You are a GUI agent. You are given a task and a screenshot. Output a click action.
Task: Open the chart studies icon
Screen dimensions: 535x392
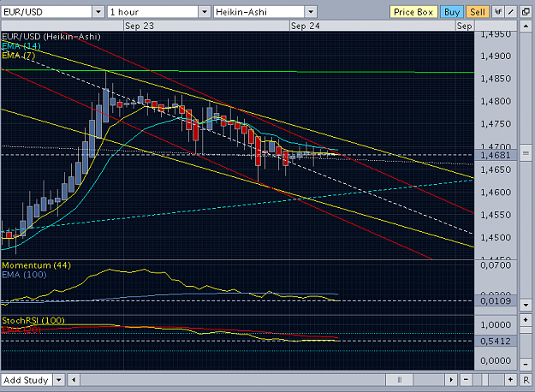pyautogui.click(x=498, y=12)
